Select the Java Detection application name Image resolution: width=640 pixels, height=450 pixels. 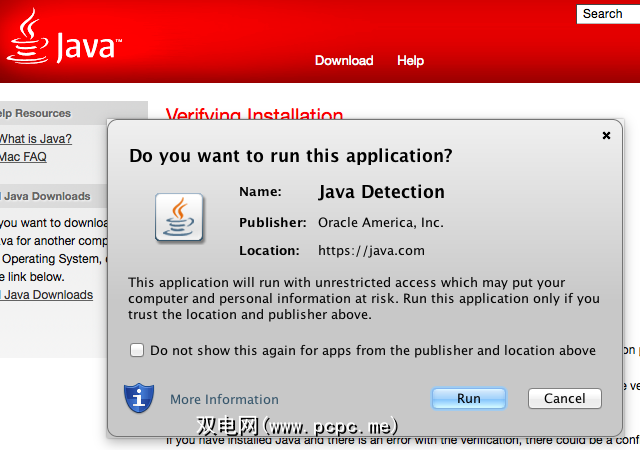pyautogui.click(x=381, y=192)
